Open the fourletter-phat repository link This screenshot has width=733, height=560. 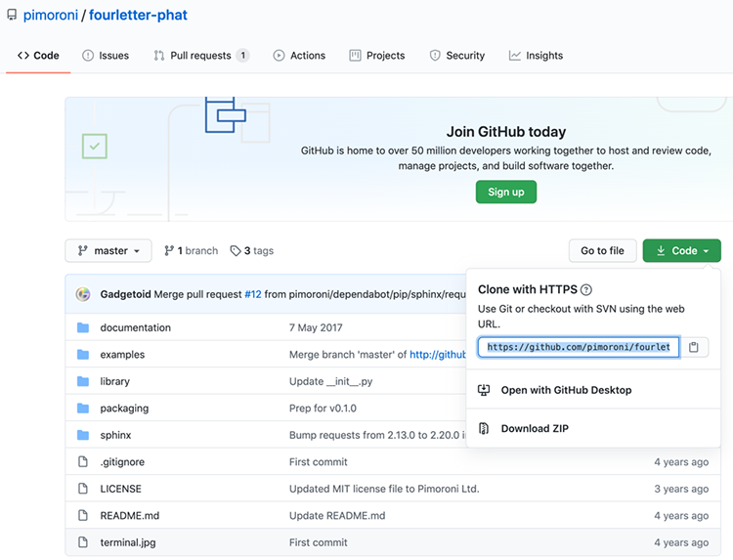pyautogui.click(x=138, y=15)
